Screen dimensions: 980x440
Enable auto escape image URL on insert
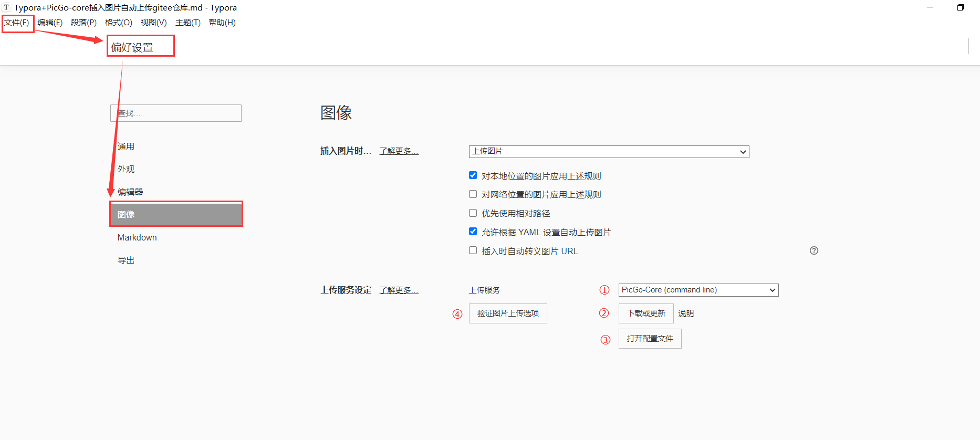click(473, 250)
